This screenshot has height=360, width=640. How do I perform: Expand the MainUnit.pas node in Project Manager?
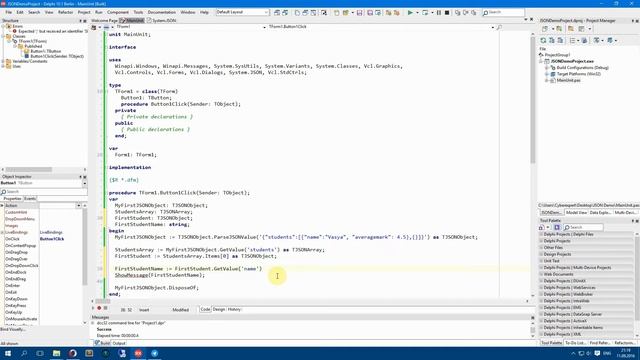click(547, 80)
